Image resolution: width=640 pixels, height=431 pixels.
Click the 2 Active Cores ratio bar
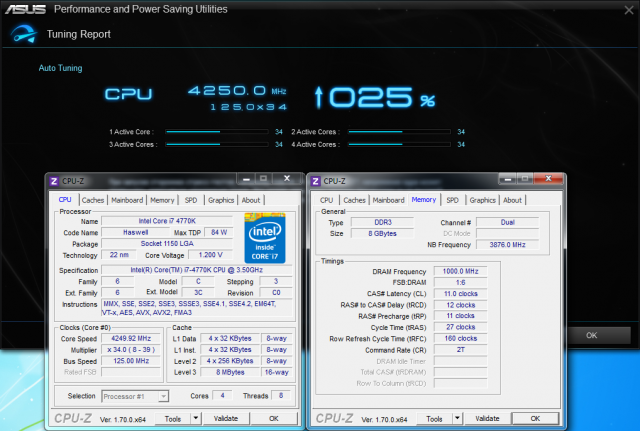tap(399, 132)
